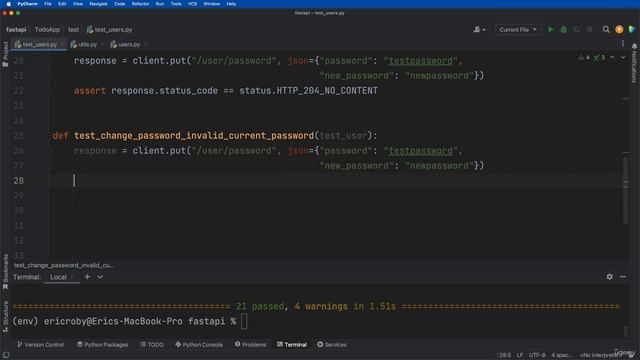Open the Refactor menu

click(x=140, y=4)
